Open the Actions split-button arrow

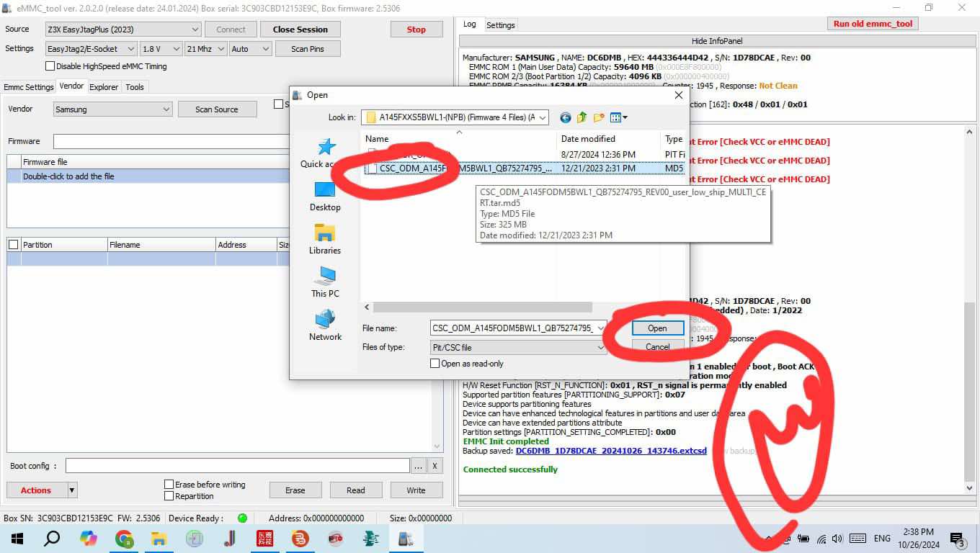click(x=72, y=490)
